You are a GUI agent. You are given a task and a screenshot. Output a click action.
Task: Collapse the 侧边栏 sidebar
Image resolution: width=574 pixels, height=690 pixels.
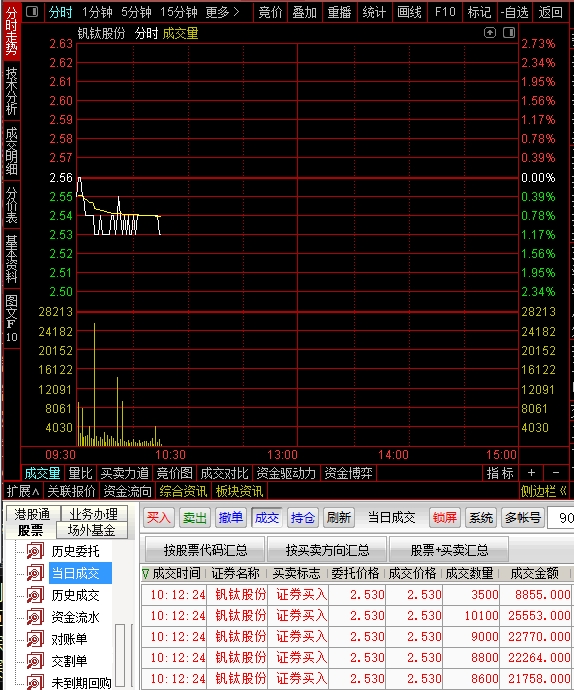[x=544, y=491]
